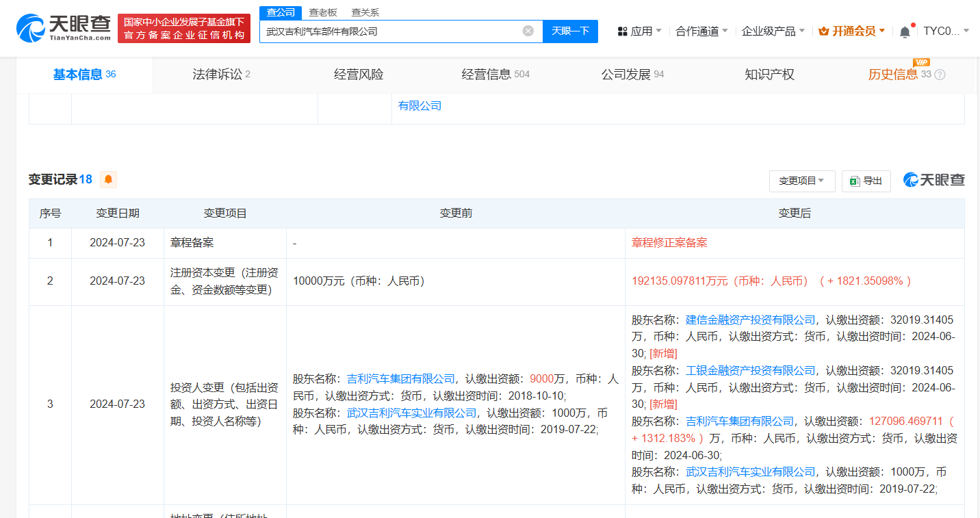This screenshot has width=980, height=518.
Task: Open 吉利汽车集团有限公司 link in 变更后 column
Action: (740, 421)
